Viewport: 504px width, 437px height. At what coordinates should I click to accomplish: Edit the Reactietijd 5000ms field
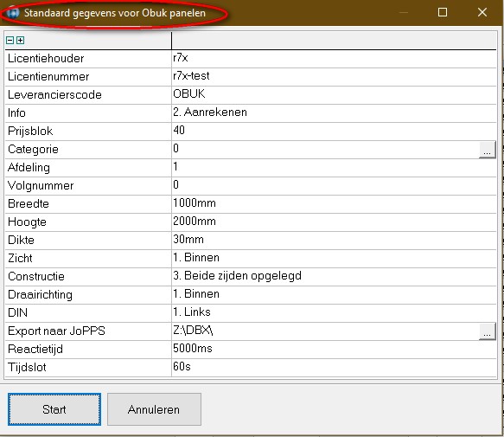click(334, 349)
